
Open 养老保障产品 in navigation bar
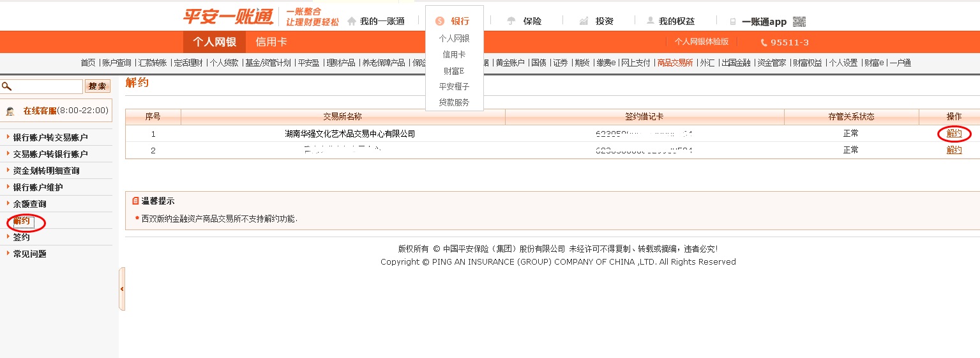pos(384,63)
